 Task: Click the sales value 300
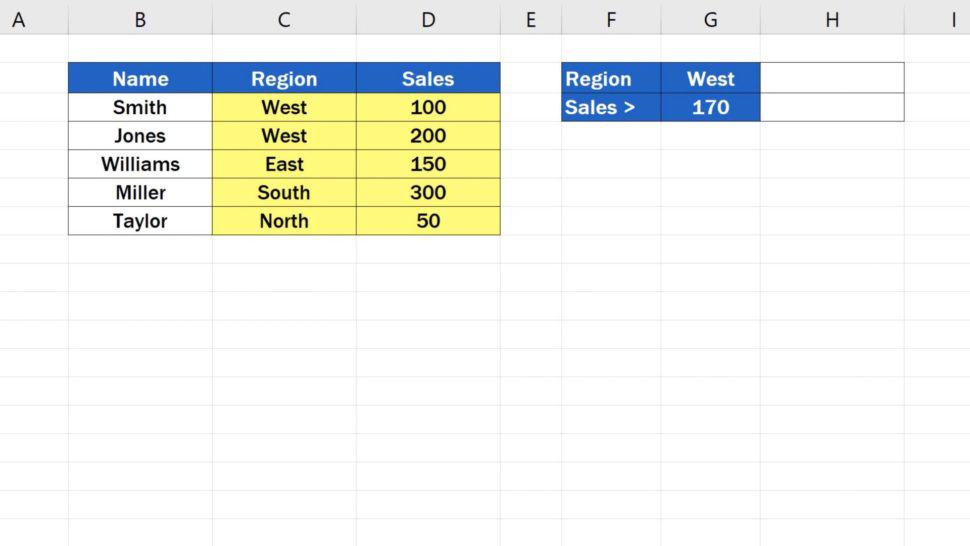428,193
